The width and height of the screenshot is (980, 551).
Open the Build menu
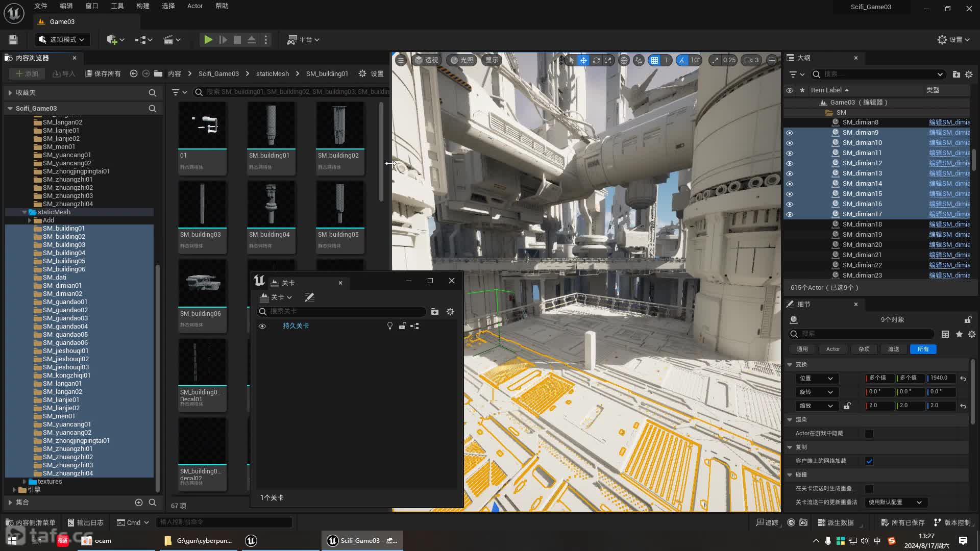click(143, 6)
